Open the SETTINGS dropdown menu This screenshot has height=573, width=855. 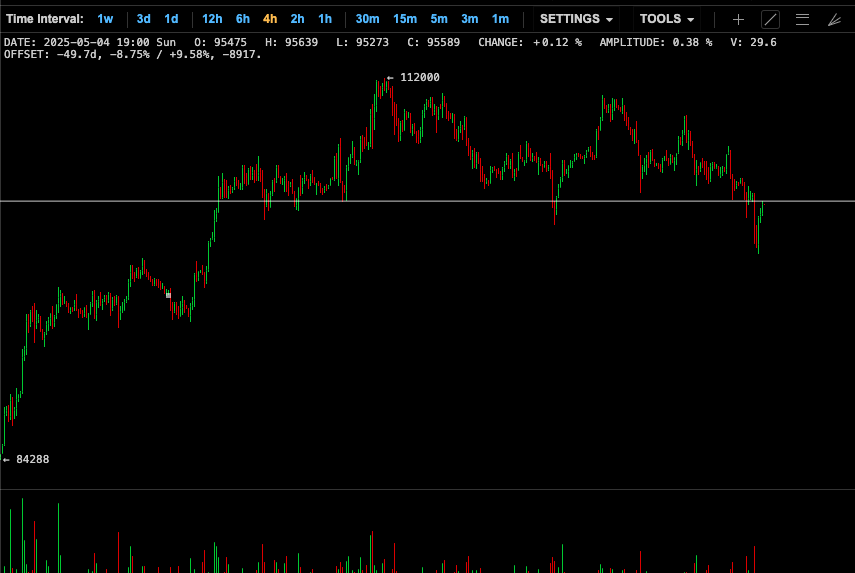(576, 19)
